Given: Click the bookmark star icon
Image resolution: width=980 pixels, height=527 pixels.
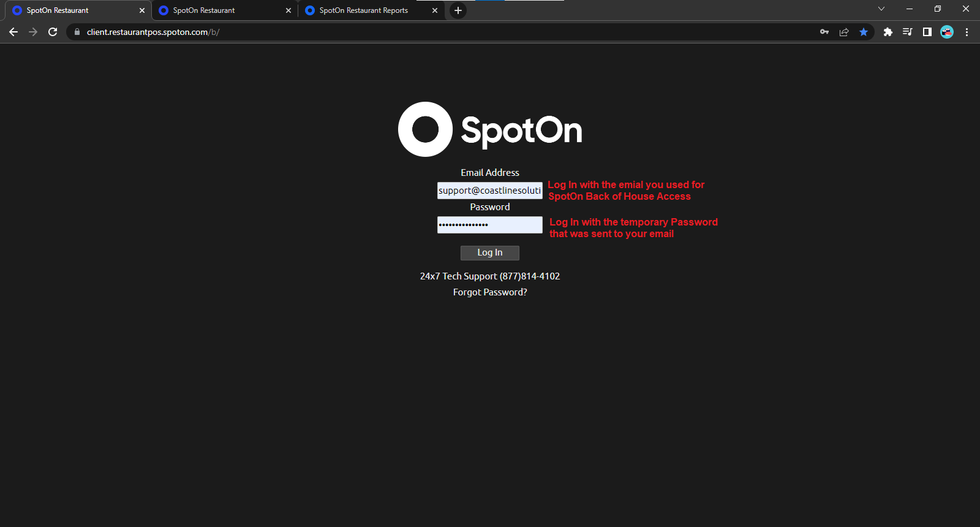Looking at the screenshot, I should pyautogui.click(x=864, y=32).
